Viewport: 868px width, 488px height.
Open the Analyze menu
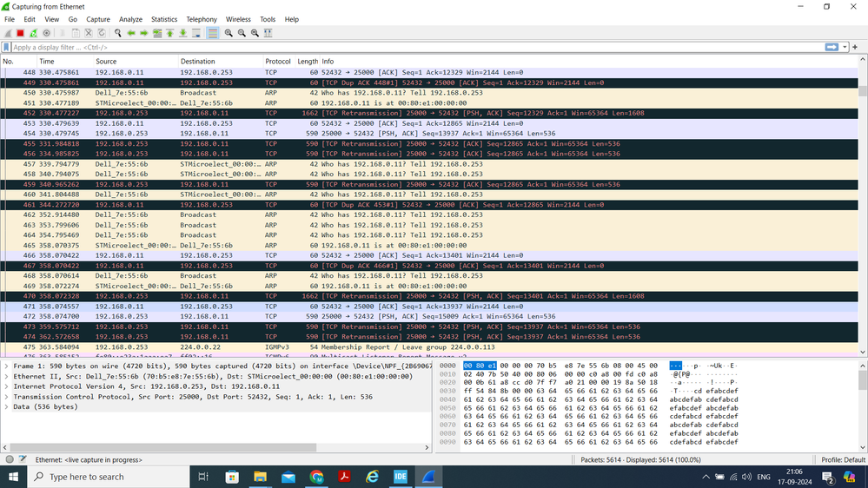tap(130, 19)
